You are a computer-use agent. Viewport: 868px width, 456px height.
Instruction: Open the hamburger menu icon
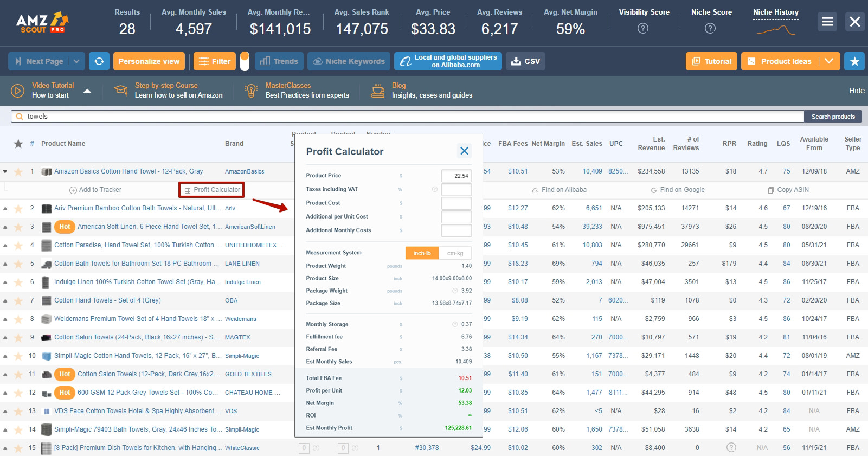(x=827, y=22)
